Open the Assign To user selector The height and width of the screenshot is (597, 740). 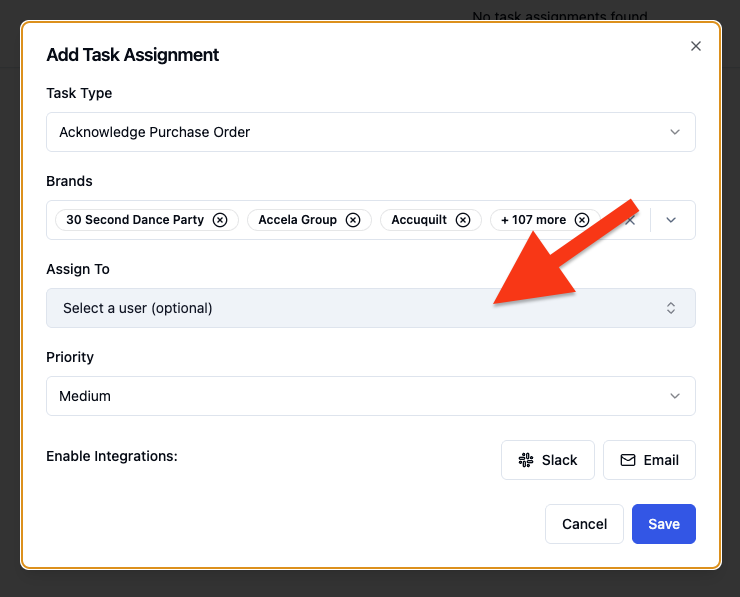pos(370,308)
